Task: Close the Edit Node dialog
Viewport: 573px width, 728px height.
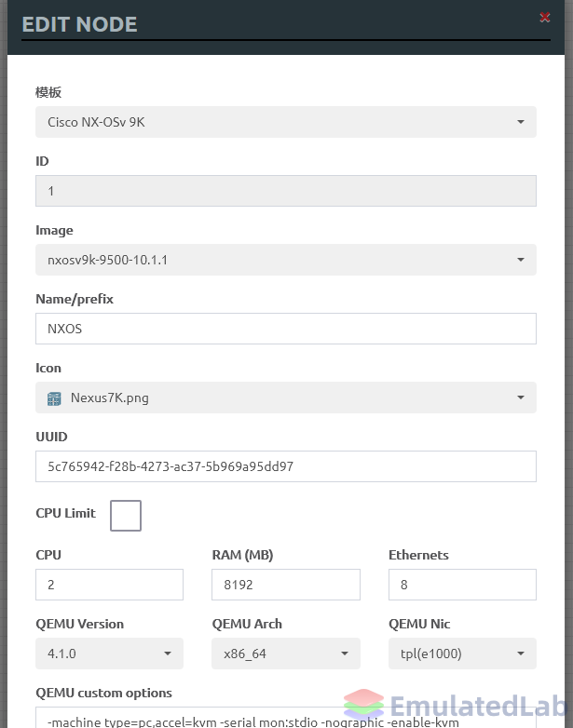Action: pos(545,18)
